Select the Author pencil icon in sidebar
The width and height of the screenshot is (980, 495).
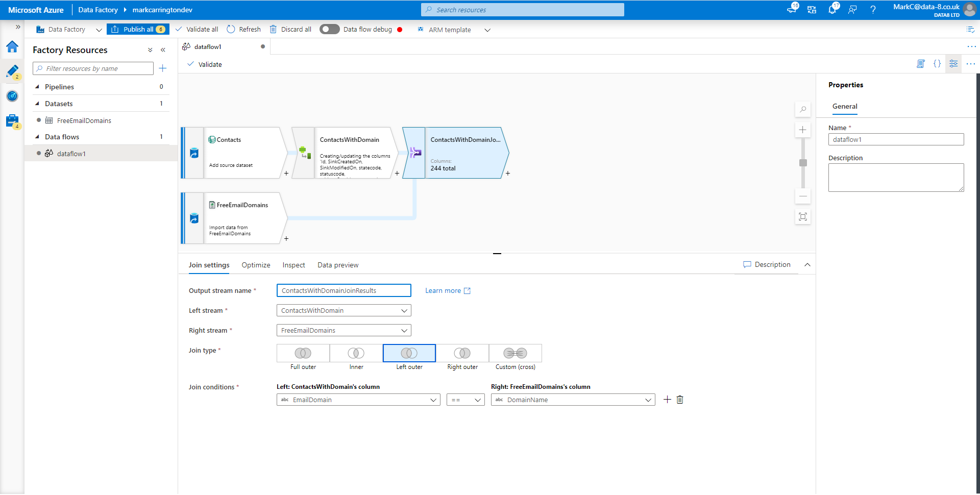(x=12, y=71)
